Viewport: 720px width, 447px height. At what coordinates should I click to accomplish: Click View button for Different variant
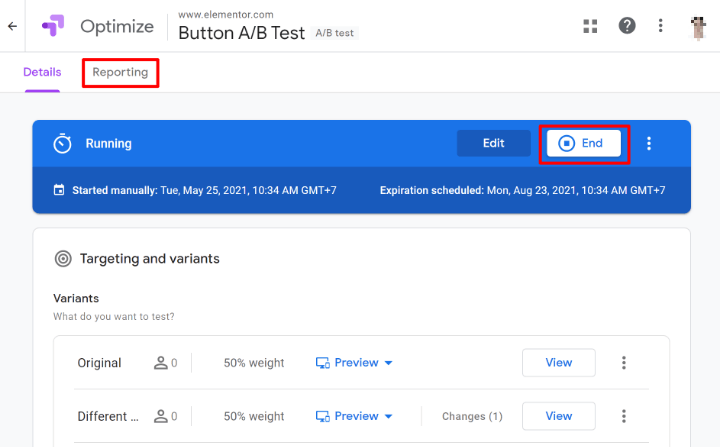(558, 416)
